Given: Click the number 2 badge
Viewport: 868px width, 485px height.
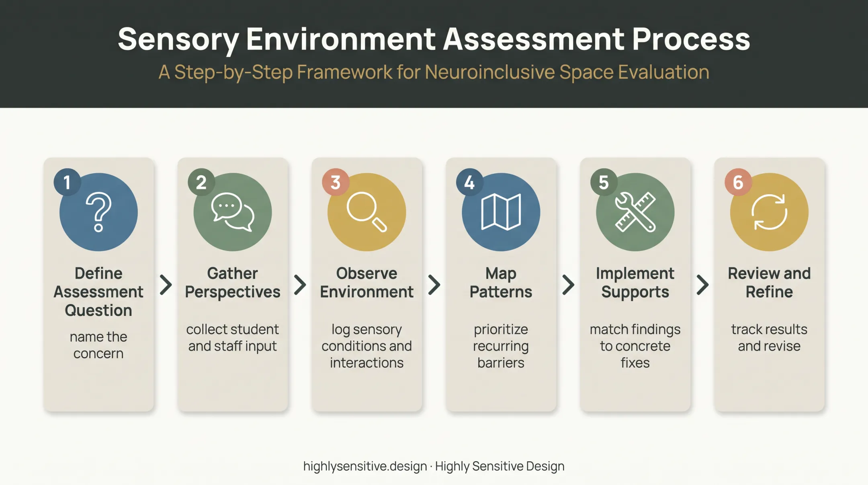Looking at the screenshot, I should click(x=201, y=182).
